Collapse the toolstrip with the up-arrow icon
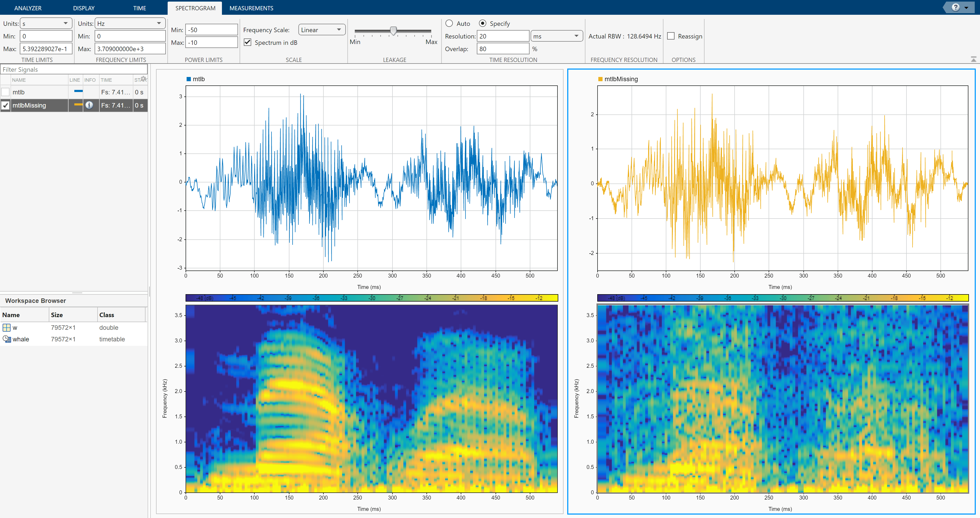The height and width of the screenshot is (518, 980). (973, 59)
